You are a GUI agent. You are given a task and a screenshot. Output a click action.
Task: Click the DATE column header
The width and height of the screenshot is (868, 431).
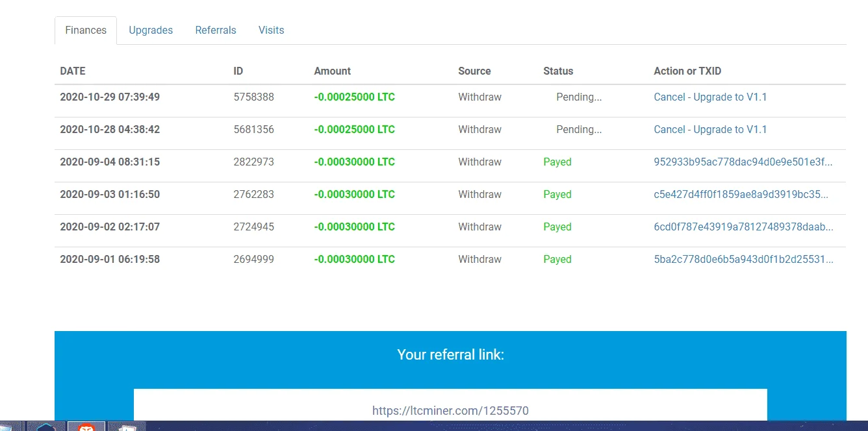coord(73,71)
